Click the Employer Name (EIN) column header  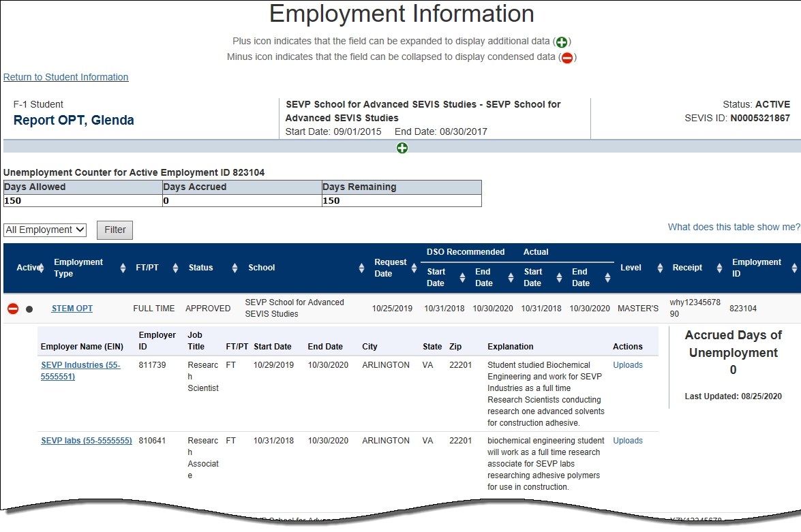click(82, 347)
